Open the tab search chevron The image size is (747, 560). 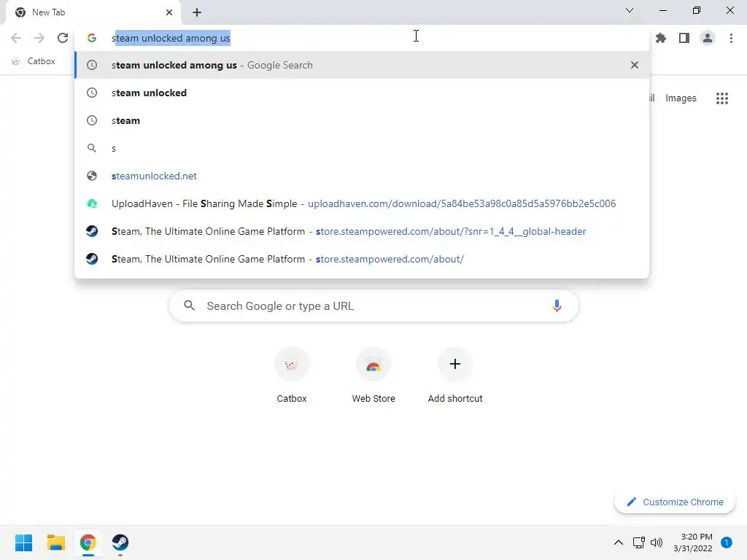coord(629,10)
